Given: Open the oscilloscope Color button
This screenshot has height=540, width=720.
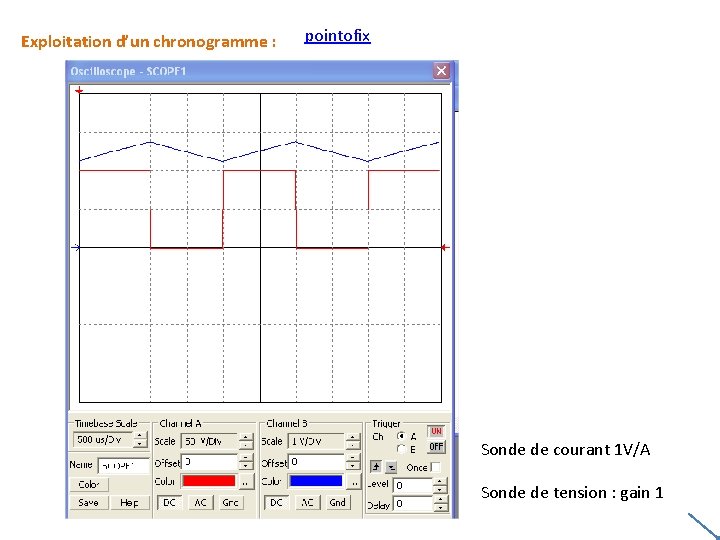Looking at the screenshot, I should 89,485.
